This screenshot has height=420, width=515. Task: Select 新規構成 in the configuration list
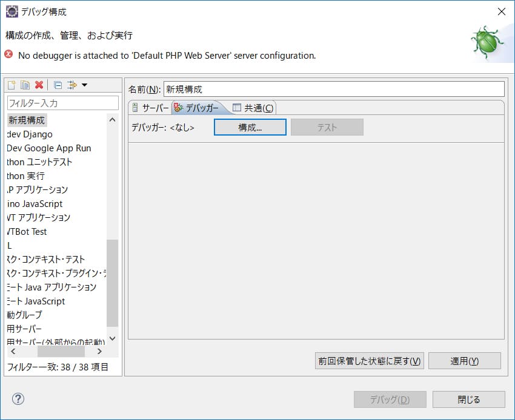27,120
